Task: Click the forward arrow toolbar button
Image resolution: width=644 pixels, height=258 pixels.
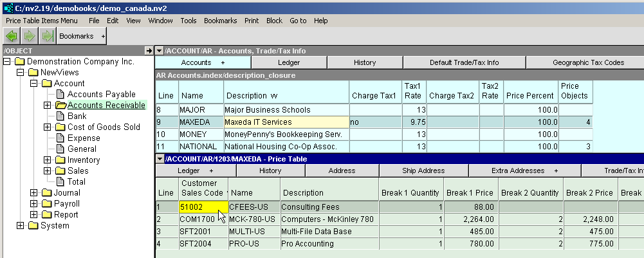Action: [x=30, y=37]
